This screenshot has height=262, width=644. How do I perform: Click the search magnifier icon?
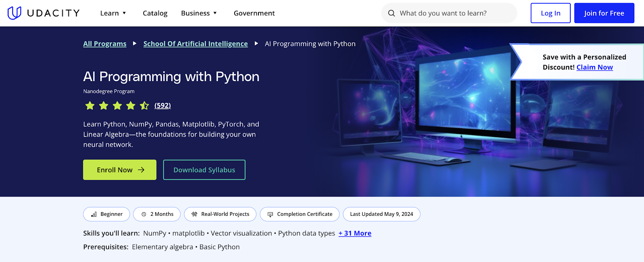pyautogui.click(x=391, y=13)
